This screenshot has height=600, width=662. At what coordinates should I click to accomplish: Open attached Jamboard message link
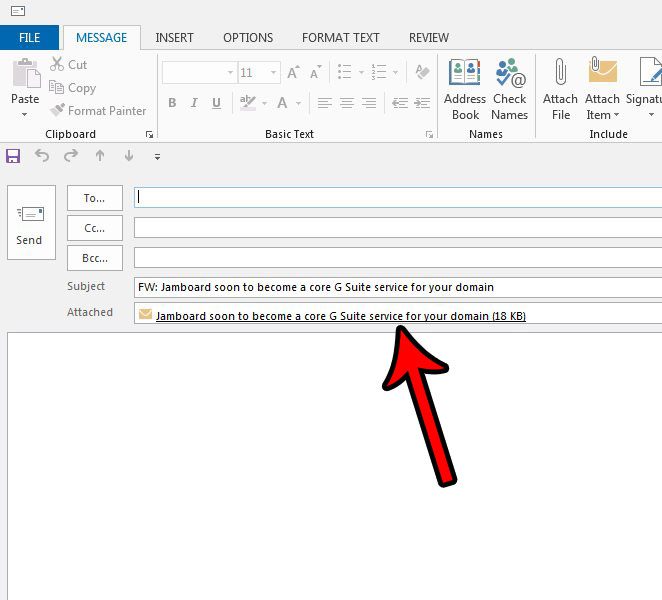(340, 316)
